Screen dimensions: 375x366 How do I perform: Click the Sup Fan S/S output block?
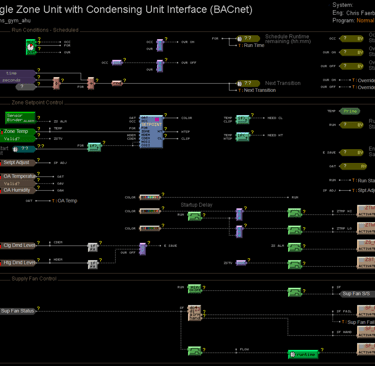[x=357, y=294]
